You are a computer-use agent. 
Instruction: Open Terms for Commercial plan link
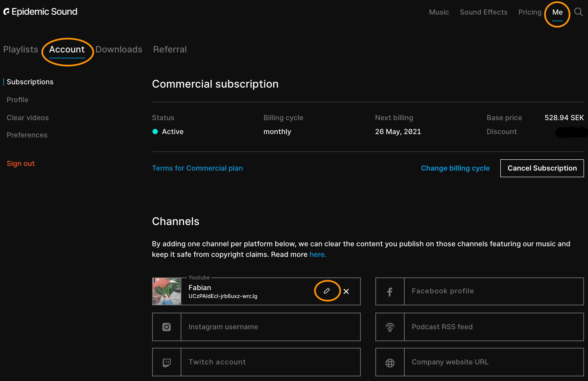coord(197,168)
